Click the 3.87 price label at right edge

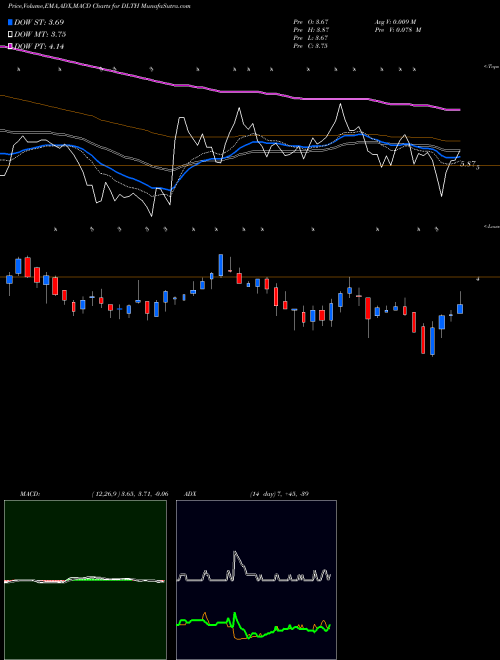coord(470,165)
